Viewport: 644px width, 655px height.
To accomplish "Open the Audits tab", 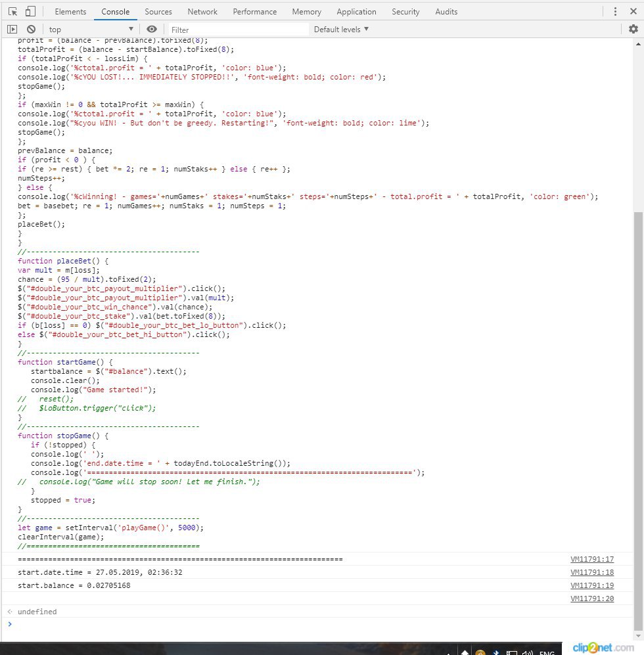I will click(446, 12).
